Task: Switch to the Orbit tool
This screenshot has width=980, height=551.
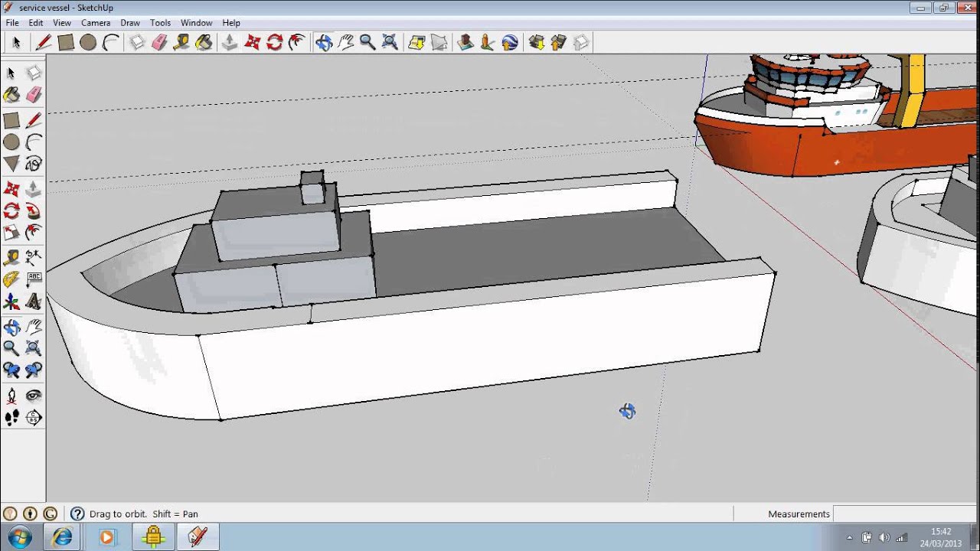Action: pos(325,43)
